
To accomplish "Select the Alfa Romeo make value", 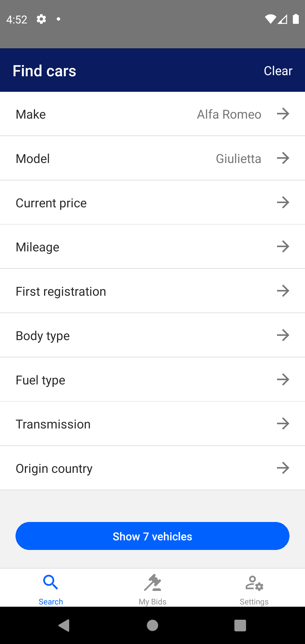I will pyautogui.click(x=229, y=114).
